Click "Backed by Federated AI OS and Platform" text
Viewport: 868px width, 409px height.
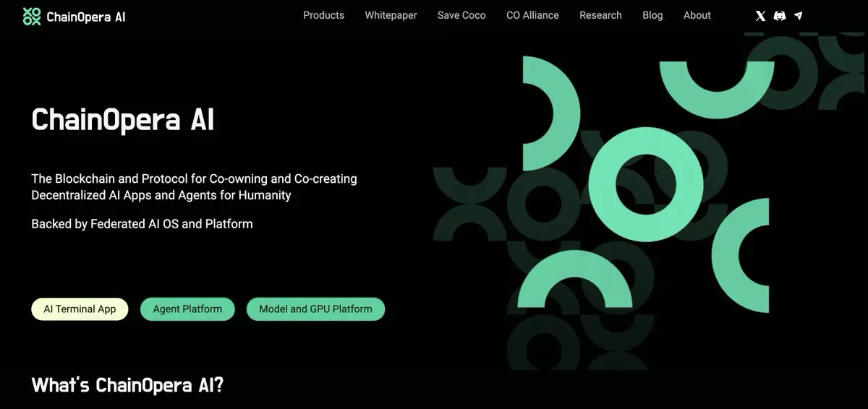point(142,224)
